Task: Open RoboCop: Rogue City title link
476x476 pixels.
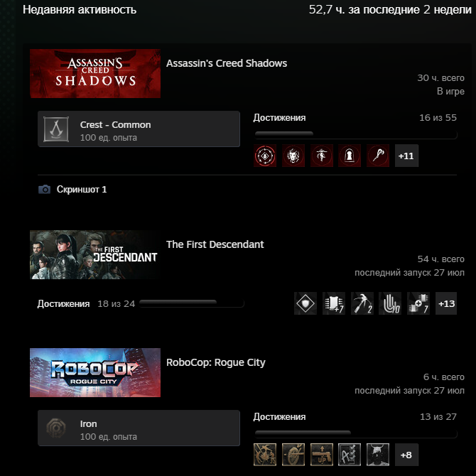Action: pyautogui.click(x=215, y=362)
